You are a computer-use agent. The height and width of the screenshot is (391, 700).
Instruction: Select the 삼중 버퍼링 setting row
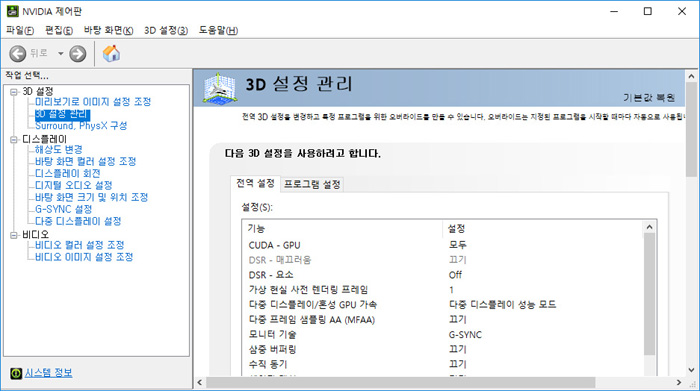click(443, 349)
